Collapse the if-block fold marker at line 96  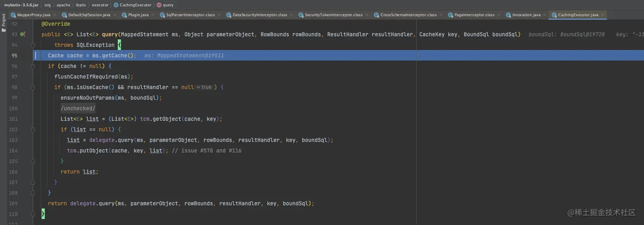click(x=33, y=66)
